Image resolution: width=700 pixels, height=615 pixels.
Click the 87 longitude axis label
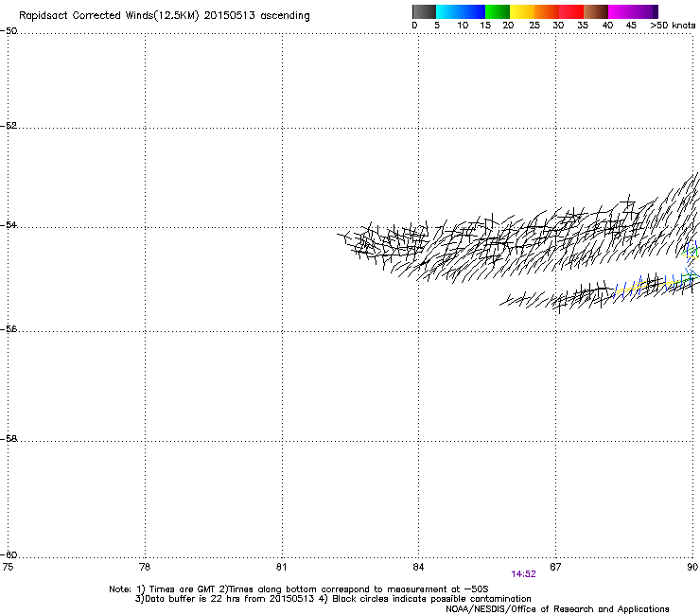pyautogui.click(x=555, y=567)
